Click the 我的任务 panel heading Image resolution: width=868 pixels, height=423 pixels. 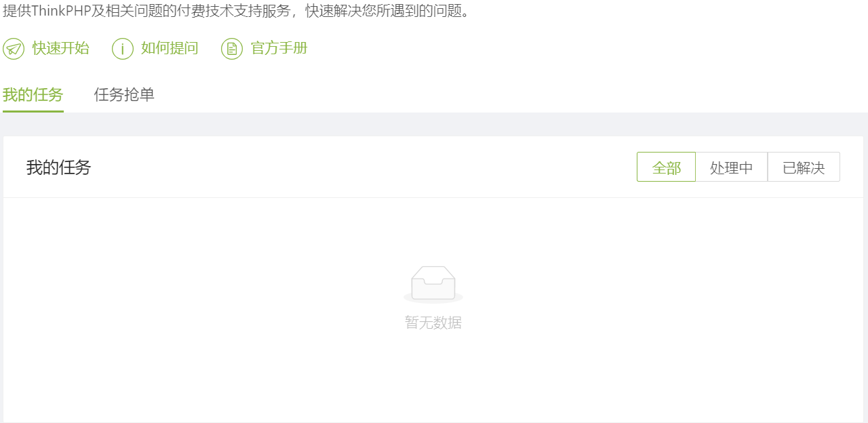[x=59, y=167]
